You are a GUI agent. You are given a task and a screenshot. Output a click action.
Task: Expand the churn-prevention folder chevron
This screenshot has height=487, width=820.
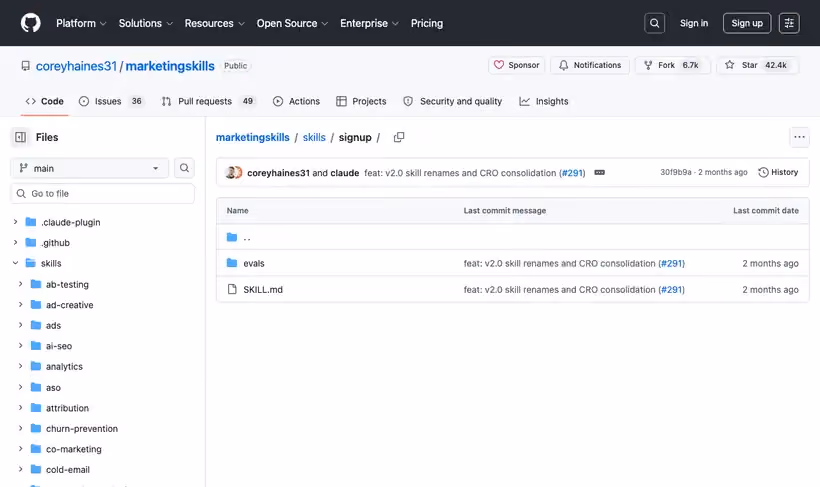click(20, 428)
